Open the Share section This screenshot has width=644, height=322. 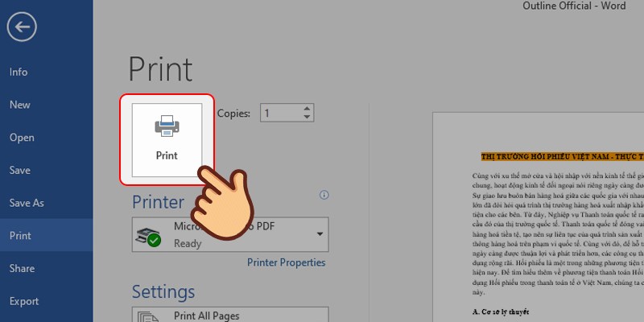tap(22, 269)
